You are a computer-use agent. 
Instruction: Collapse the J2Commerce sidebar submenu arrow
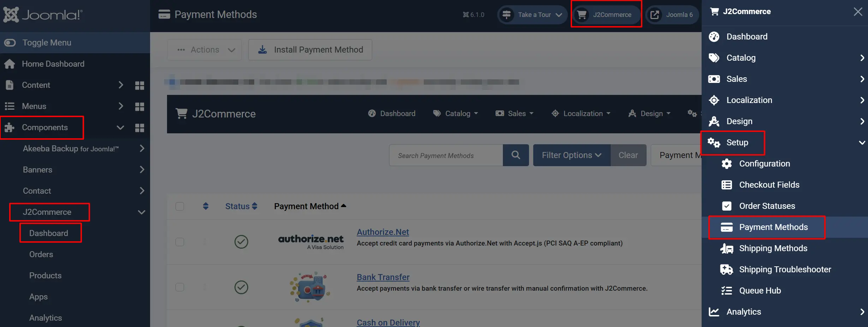pyautogui.click(x=142, y=212)
